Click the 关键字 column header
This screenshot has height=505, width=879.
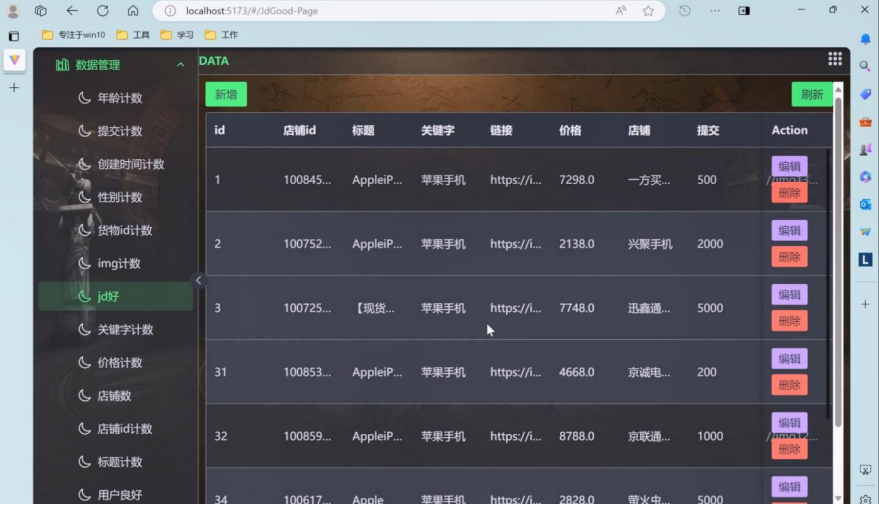click(x=438, y=131)
